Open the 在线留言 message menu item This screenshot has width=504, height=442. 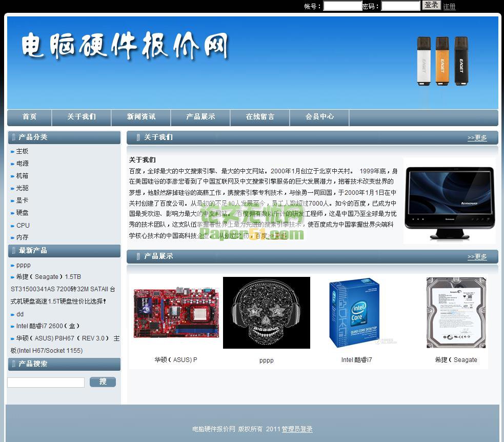click(260, 116)
